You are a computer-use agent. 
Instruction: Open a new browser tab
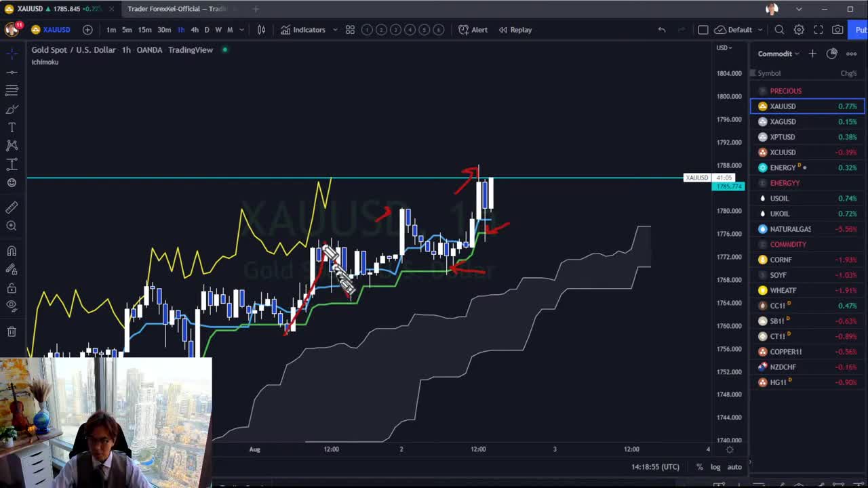[x=256, y=9]
